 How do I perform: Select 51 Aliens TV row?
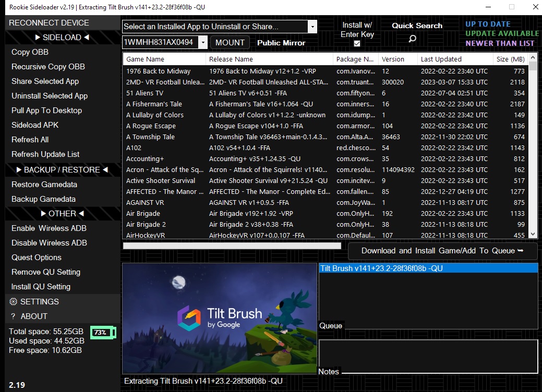click(x=326, y=93)
